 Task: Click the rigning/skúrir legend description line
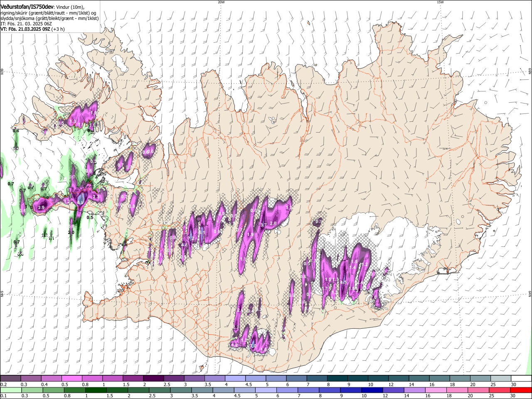coord(48,12)
